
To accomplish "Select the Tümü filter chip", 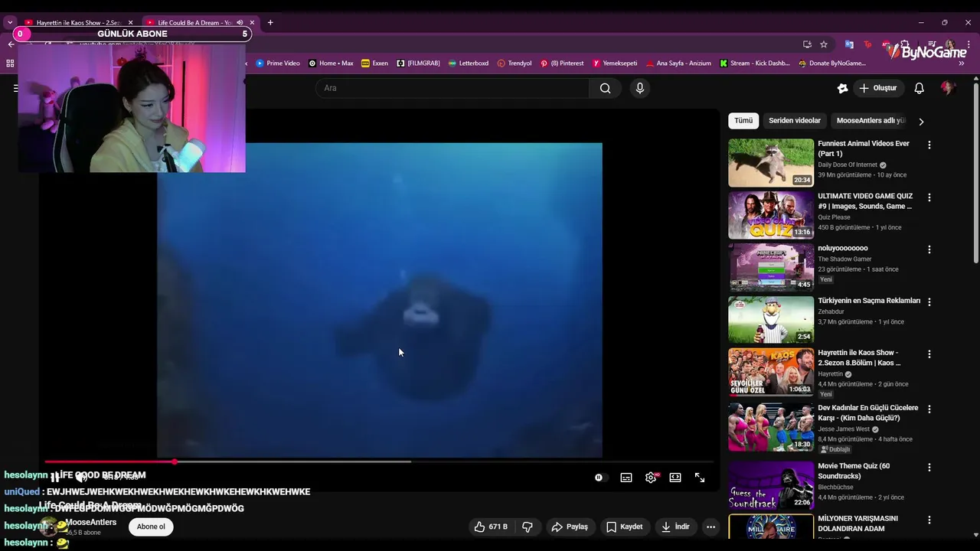I will pyautogui.click(x=743, y=121).
